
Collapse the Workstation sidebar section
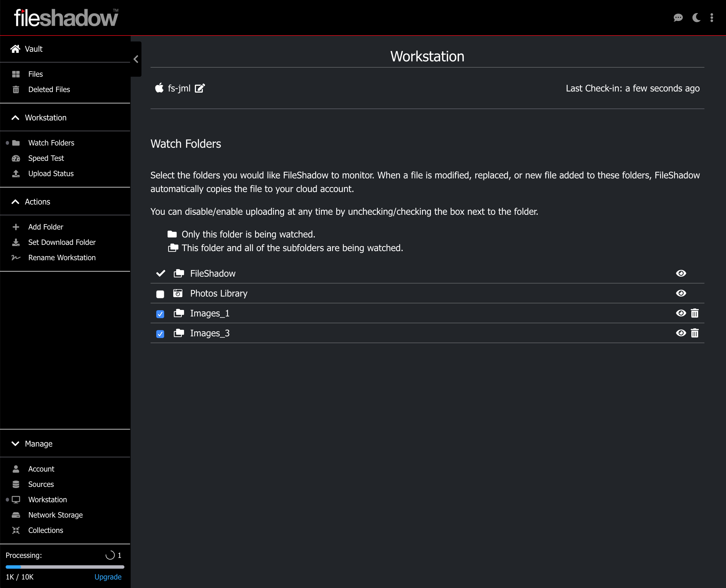pyautogui.click(x=15, y=118)
